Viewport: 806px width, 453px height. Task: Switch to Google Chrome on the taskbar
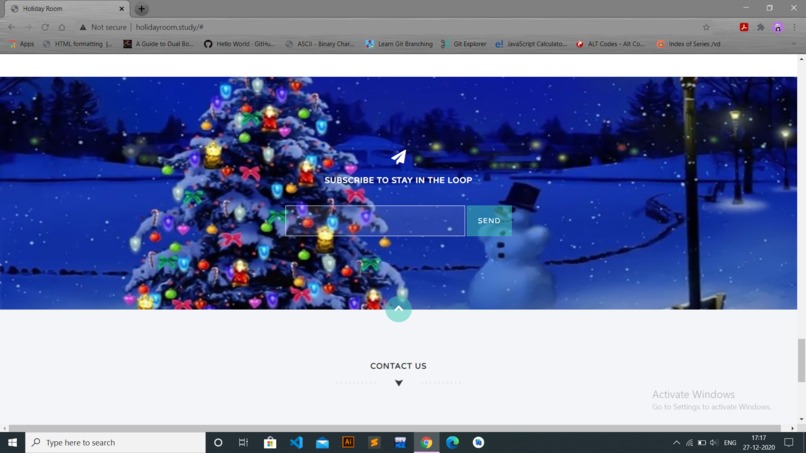click(426, 442)
